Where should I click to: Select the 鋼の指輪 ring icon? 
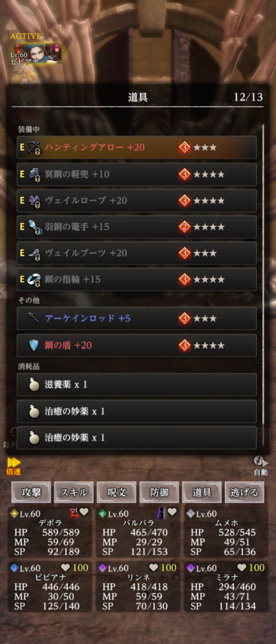click(34, 279)
